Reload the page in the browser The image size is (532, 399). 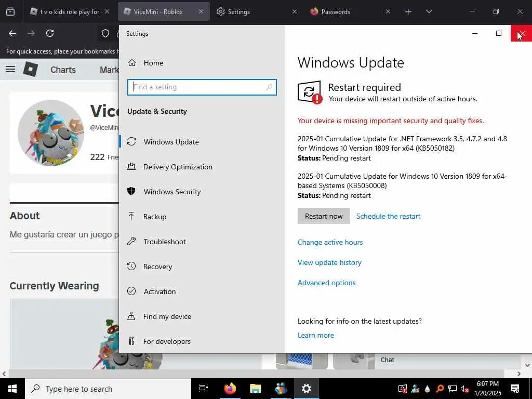(50, 33)
